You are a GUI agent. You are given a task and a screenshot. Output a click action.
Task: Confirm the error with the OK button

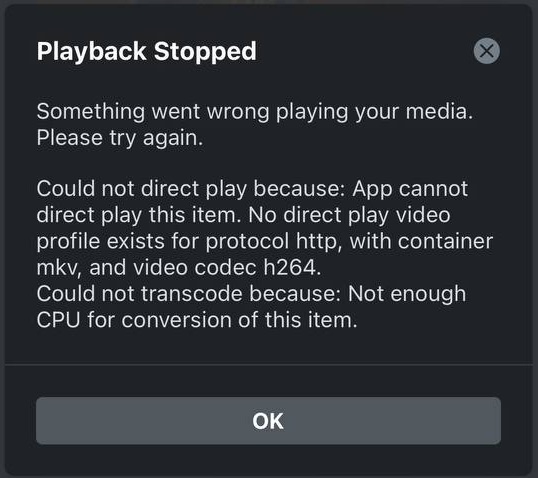[268, 421]
